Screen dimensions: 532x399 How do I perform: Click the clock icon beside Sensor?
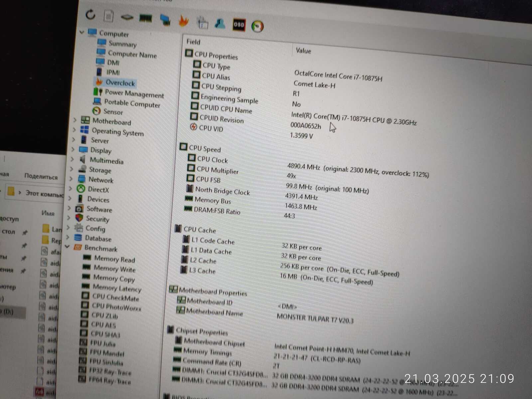coord(96,110)
